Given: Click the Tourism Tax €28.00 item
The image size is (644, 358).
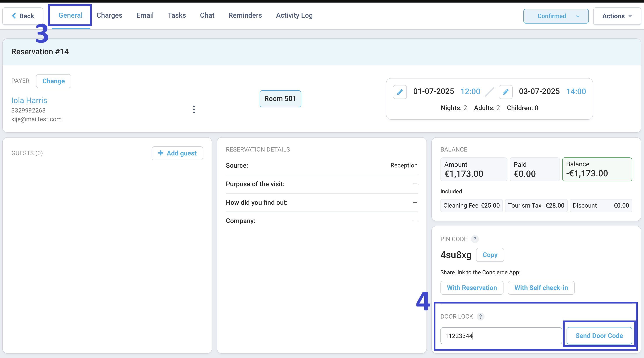Looking at the screenshot, I should coord(536,206).
